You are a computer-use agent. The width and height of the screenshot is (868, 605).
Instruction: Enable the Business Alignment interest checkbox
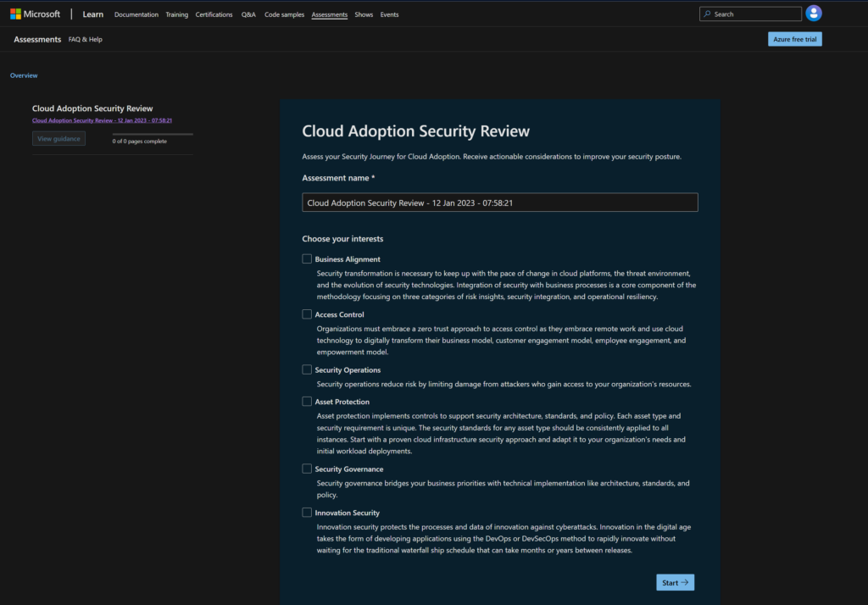(307, 258)
